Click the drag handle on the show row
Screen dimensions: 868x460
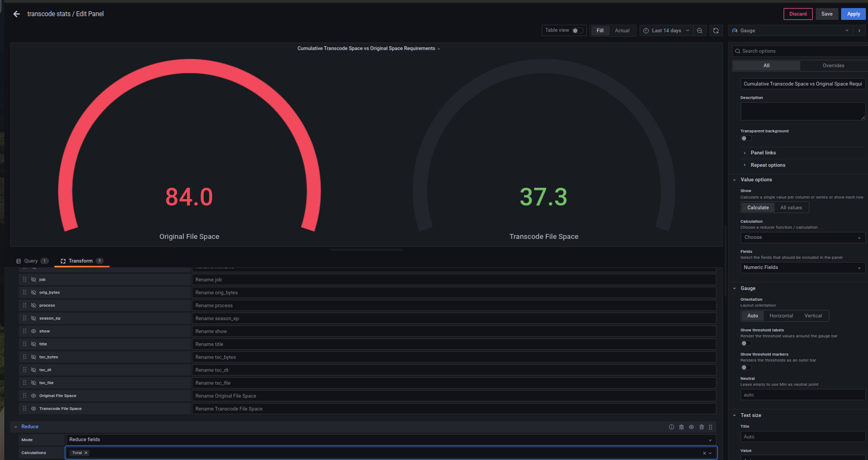coord(25,331)
